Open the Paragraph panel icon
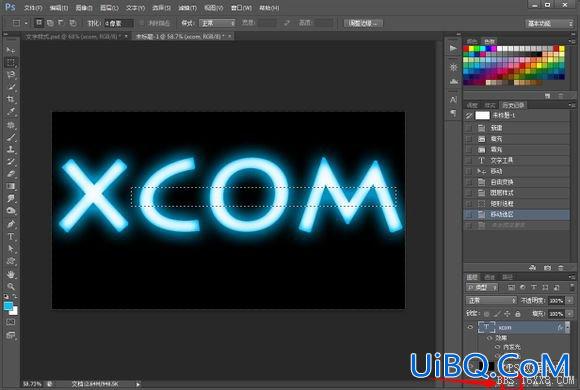580x390 pixels. tap(453, 113)
